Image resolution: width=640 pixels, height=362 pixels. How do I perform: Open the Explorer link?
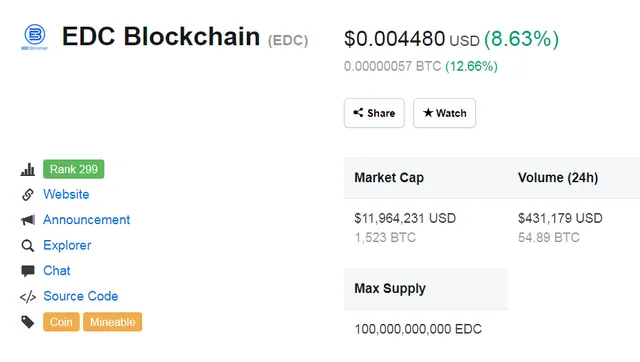pos(67,245)
